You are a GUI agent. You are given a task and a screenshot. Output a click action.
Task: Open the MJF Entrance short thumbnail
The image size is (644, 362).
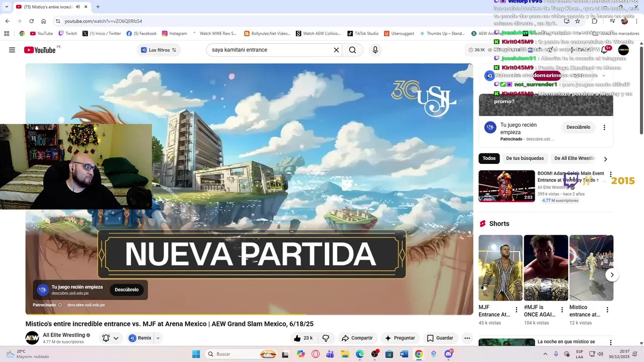pyautogui.click(x=501, y=268)
